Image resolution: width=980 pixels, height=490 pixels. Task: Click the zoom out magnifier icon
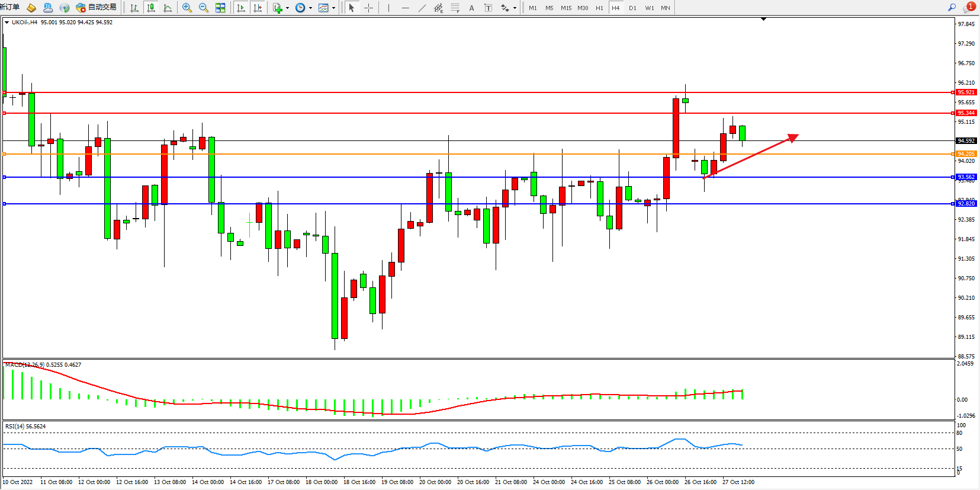(x=204, y=8)
